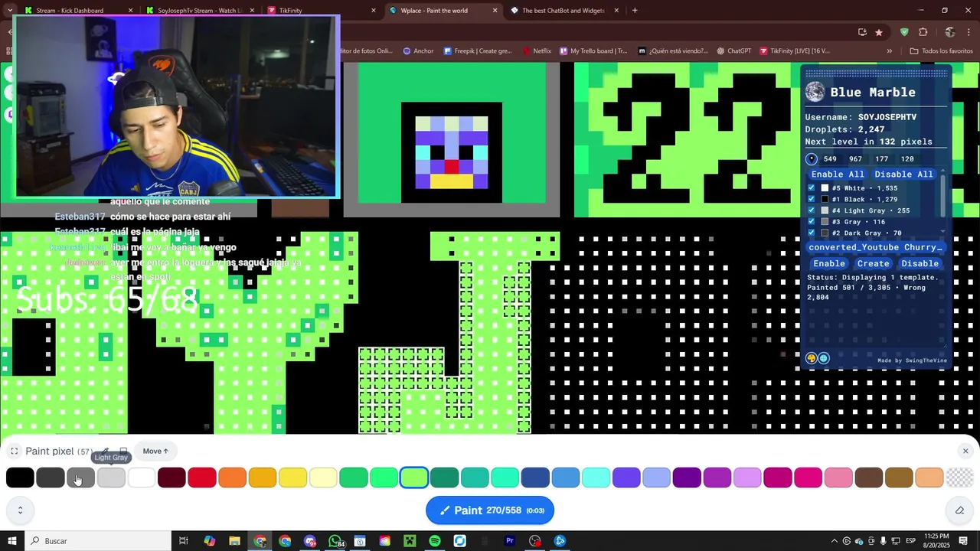Pick the Light Gray color swatch
Image resolution: width=980 pixels, height=551 pixels.
[x=111, y=478]
